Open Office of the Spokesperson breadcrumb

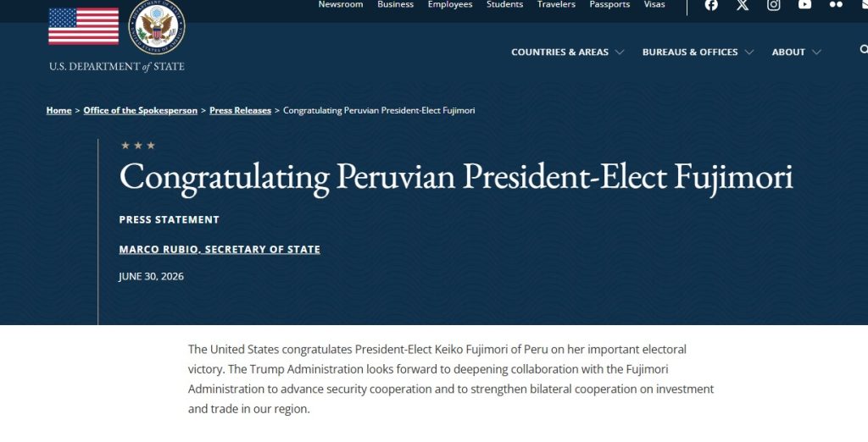[140, 111]
